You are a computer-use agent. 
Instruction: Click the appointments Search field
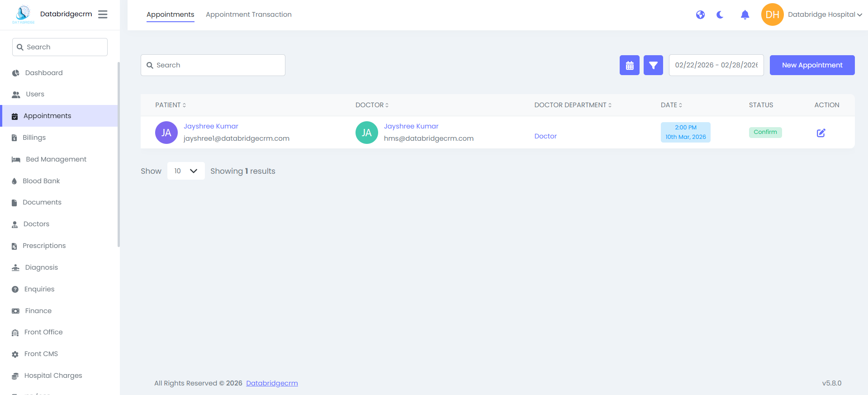[x=213, y=65]
